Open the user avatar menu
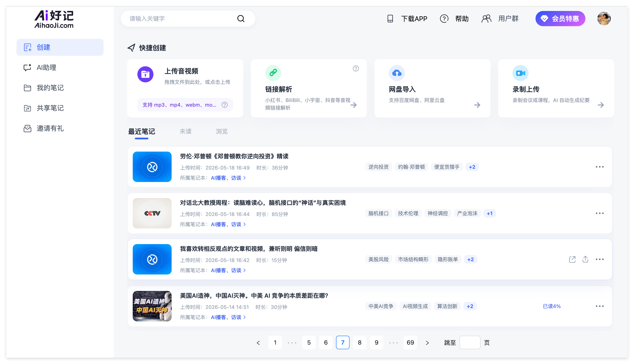The width and height of the screenshot is (634, 364). tap(604, 19)
